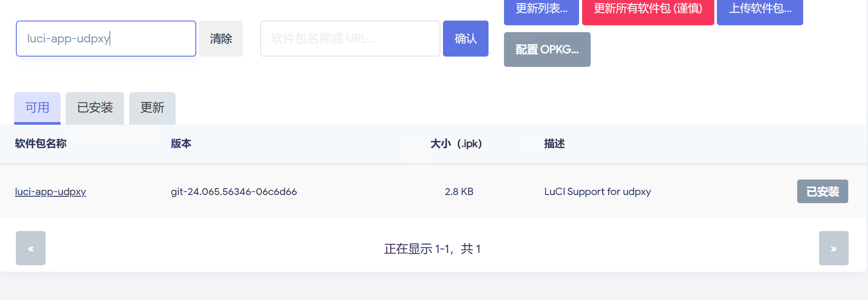Click the 软件包名称 column header

(x=41, y=144)
